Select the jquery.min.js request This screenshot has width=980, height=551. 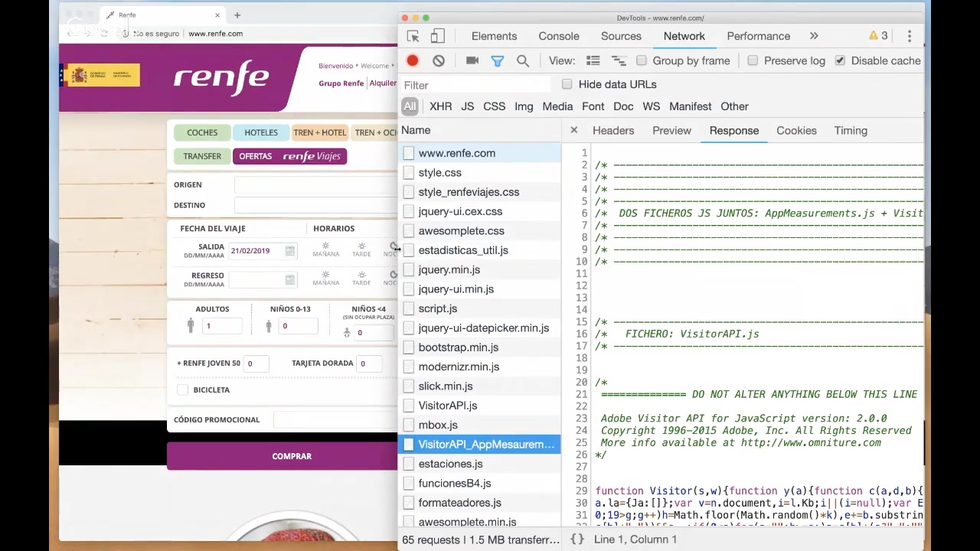pos(479,269)
